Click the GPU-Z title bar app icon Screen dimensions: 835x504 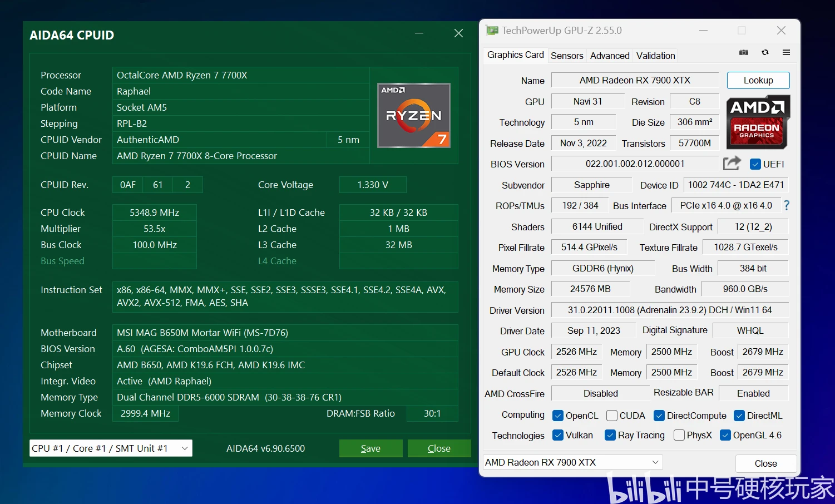[x=492, y=31]
